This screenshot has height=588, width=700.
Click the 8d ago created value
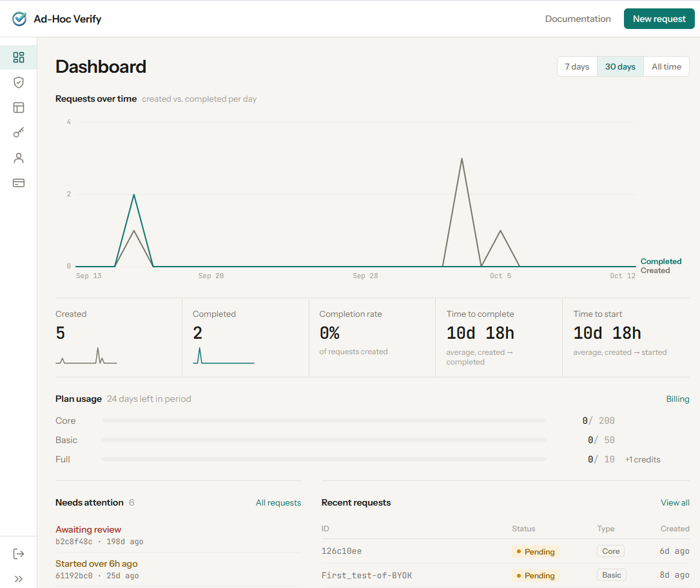pyautogui.click(x=675, y=575)
